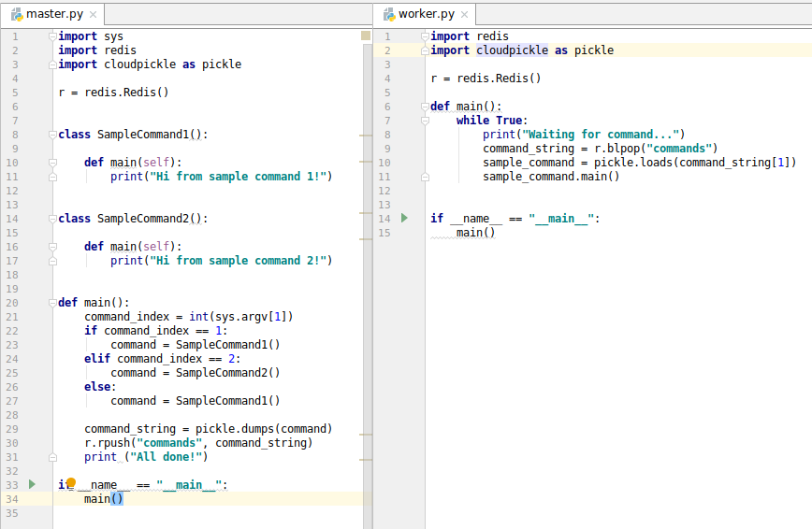Viewport: 812px width, 529px height.
Task: Click the print("All done!") statement
Action: (x=145, y=457)
